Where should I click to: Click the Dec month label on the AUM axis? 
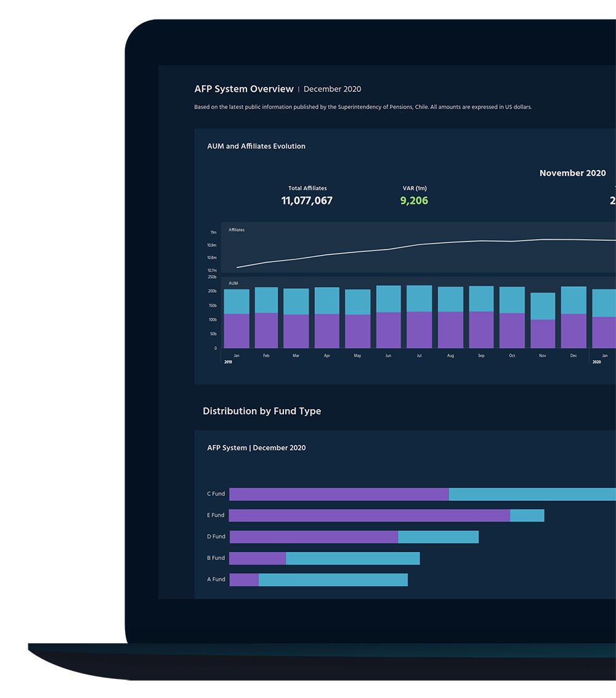(573, 356)
